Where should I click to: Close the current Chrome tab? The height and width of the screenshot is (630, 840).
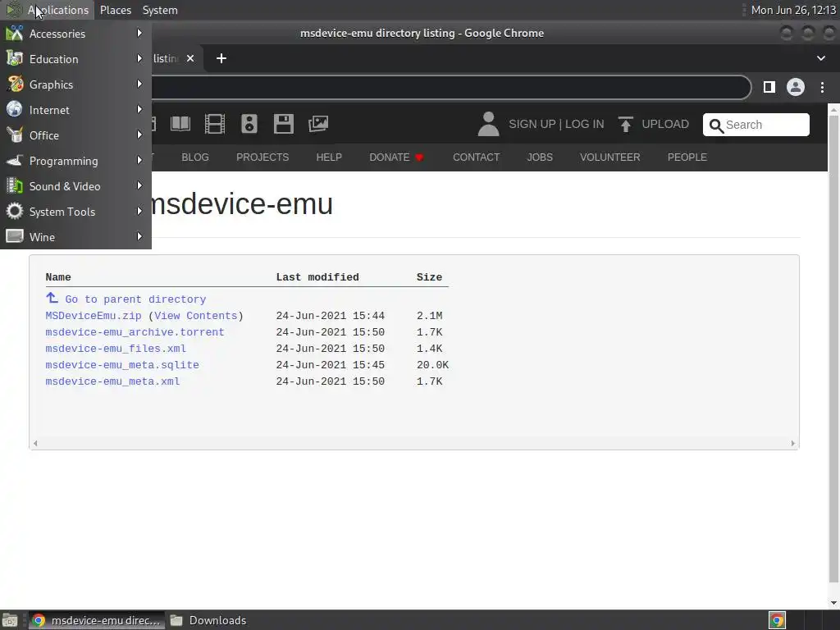[x=190, y=58]
